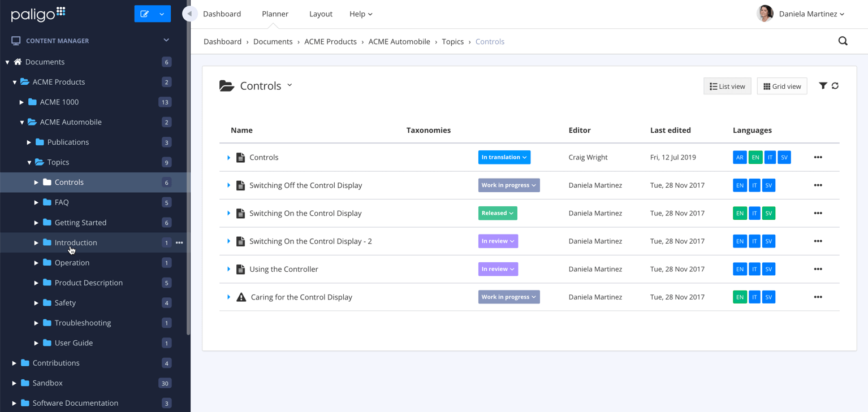Change the Released status of Switching On the Control Display
This screenshot has height=412, width=868.
[497, 213]
